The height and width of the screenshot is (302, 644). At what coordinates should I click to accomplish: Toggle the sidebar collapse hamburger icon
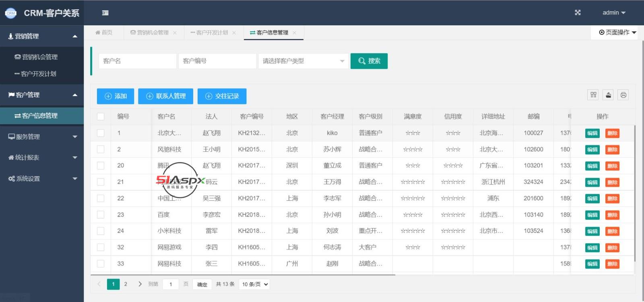[105, 13]
